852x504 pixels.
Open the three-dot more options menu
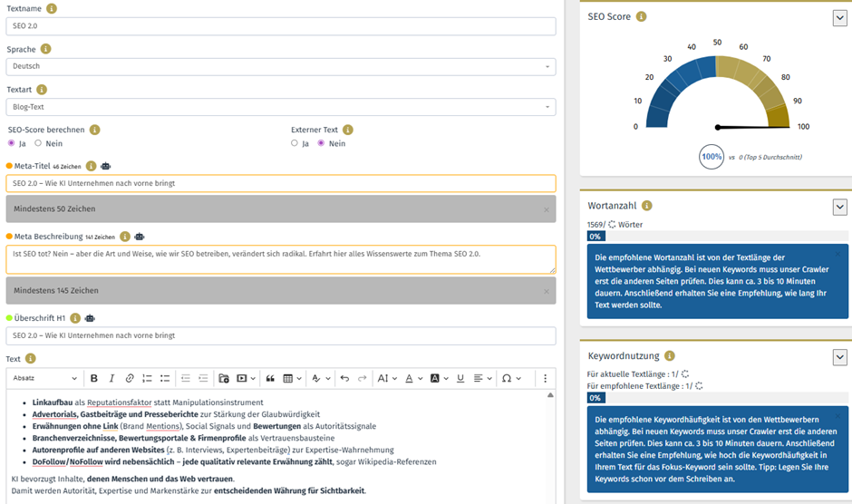pos(545,378)
